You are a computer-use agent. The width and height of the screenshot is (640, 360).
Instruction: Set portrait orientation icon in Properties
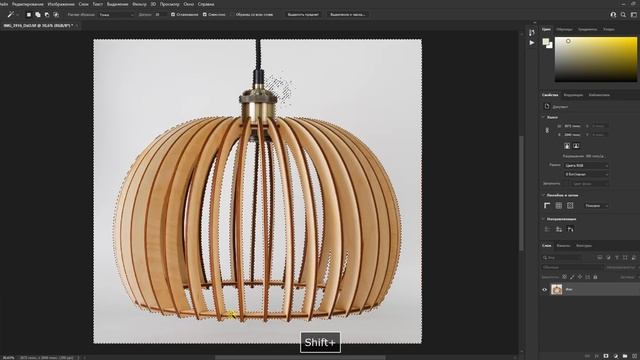[567, 146]
